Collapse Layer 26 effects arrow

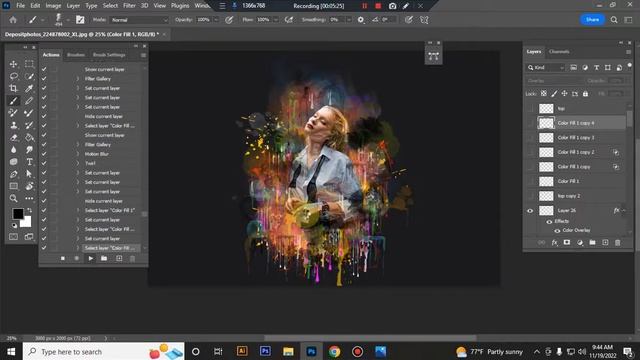[x=624, y=211]
